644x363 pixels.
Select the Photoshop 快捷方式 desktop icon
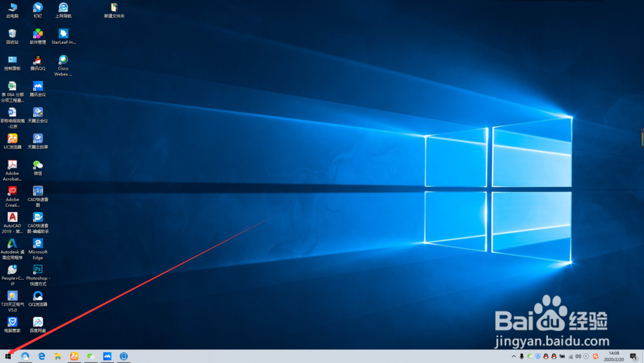pyautogui.click(x=38, y=276)
